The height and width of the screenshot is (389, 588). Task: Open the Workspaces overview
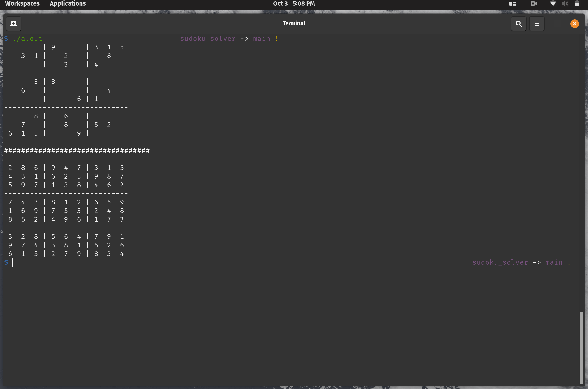click(22, 3)
